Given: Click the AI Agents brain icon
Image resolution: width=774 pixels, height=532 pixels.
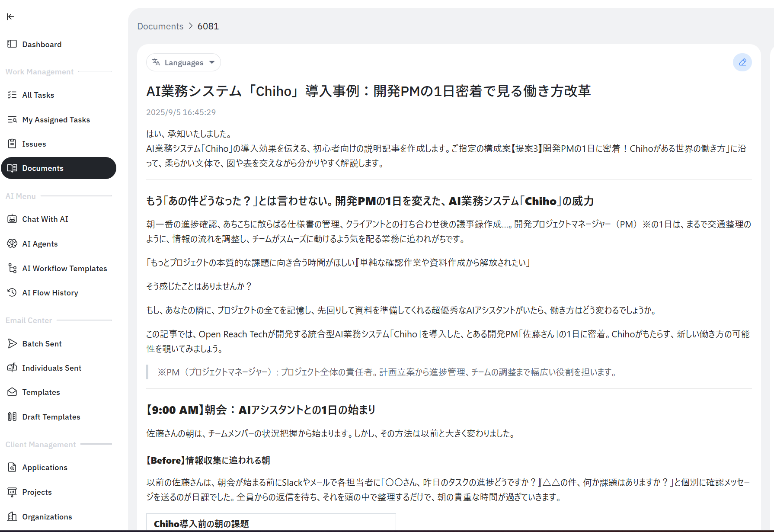Looking at the screenshot, I should [12, 244].
